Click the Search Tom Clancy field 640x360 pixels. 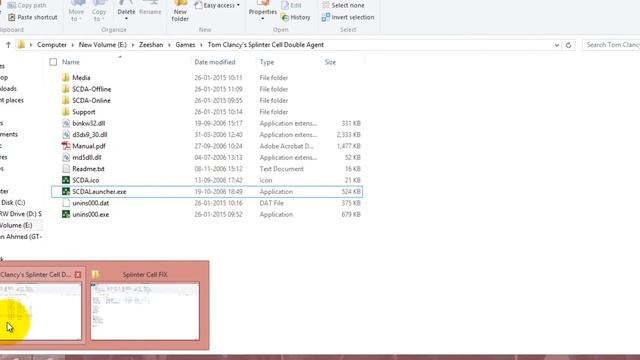[x=611, y=45]
